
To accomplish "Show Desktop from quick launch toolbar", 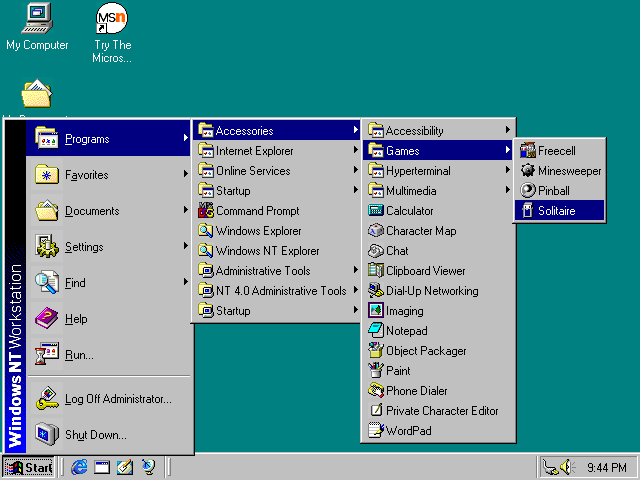I will coord(102,467).
